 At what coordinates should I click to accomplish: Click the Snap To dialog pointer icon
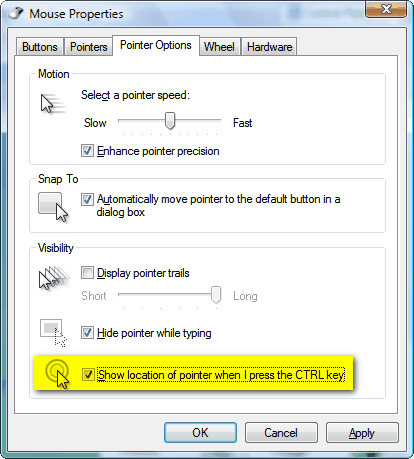[53, 207]
